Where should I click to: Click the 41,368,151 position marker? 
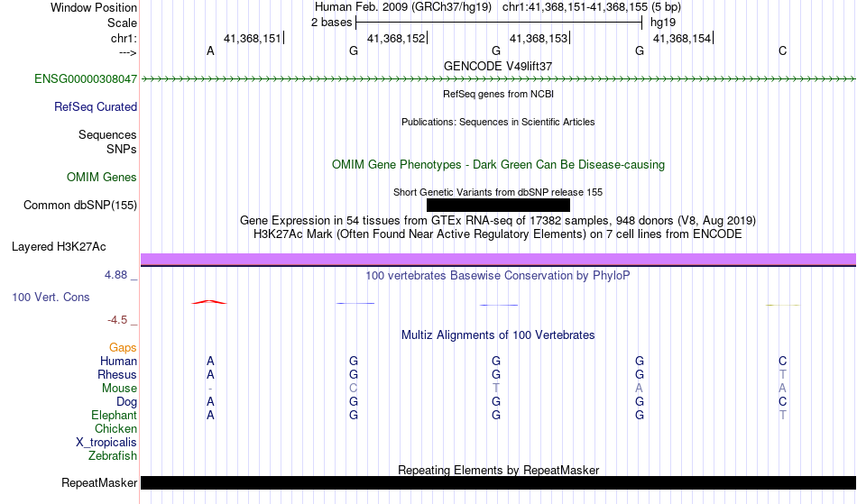click(253, 38)
